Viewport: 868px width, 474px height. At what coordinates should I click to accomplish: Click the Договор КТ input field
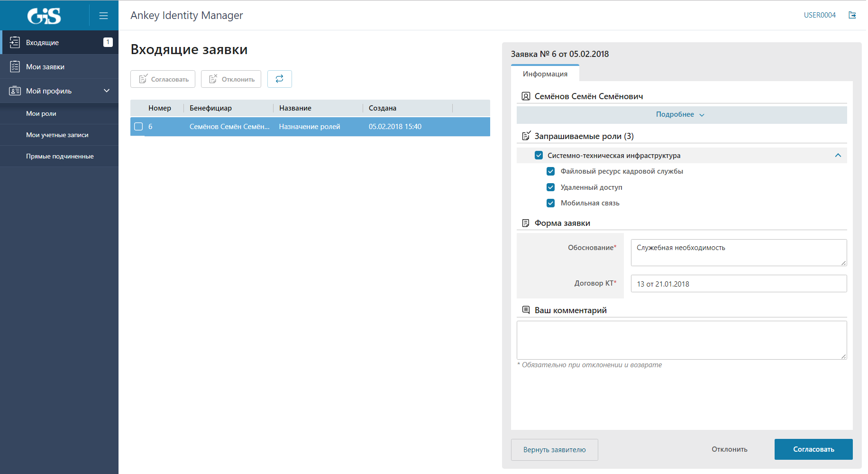[739, 284]
